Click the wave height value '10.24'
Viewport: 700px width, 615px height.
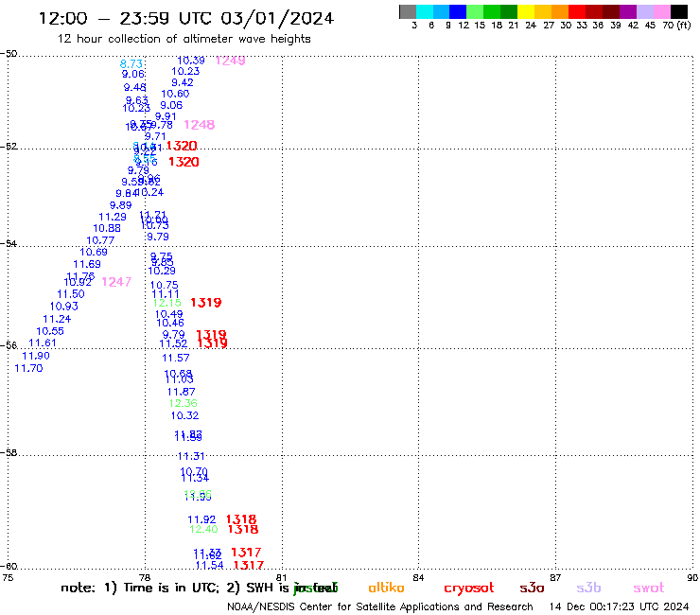tap(151, 192)
